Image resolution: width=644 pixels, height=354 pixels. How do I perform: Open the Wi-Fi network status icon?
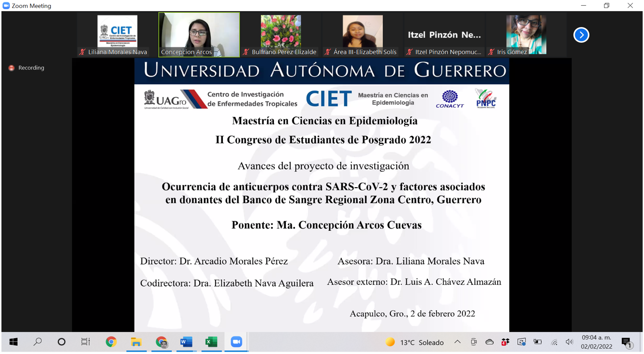[x=554, y=342]
